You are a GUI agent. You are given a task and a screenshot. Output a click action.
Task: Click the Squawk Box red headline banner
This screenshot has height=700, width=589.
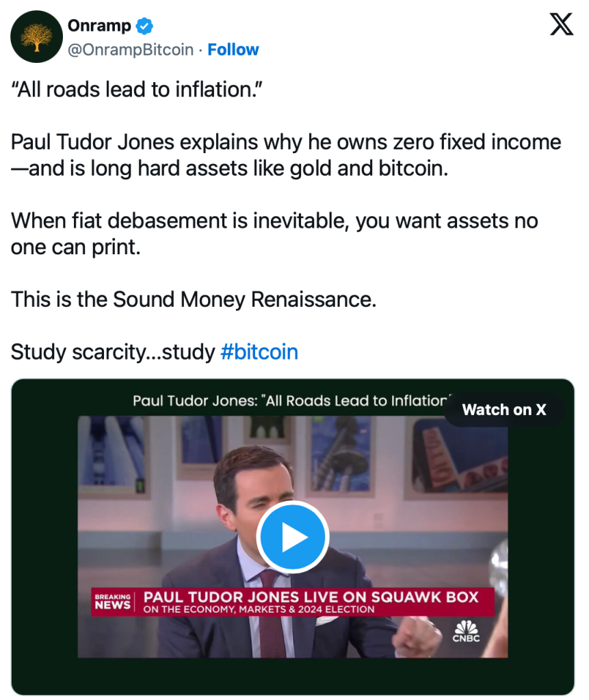(309, 597)
